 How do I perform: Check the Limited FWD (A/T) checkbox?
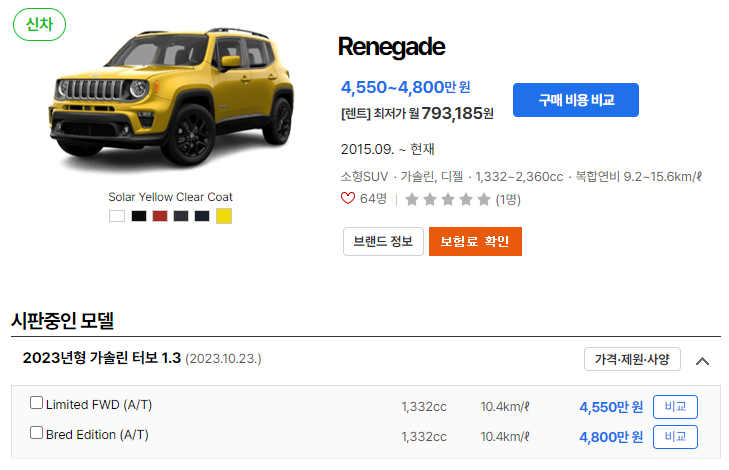click(x=36, y=403)
